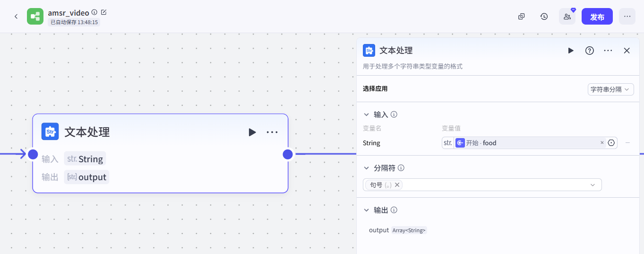
Task: Remove the String input row minus
Action: coord(627,143)
